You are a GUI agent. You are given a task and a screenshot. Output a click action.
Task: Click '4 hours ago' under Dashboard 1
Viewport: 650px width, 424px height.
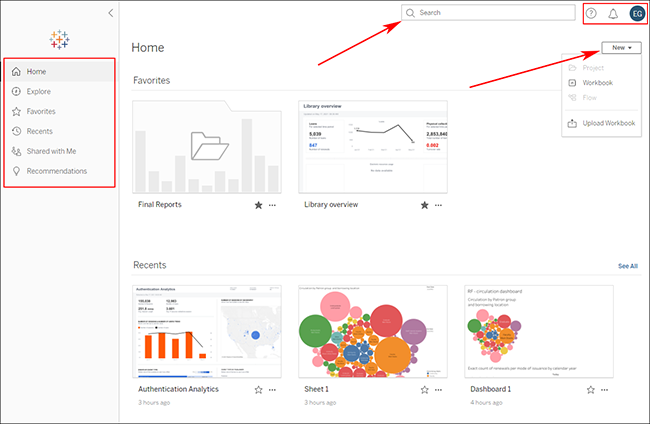486,402
